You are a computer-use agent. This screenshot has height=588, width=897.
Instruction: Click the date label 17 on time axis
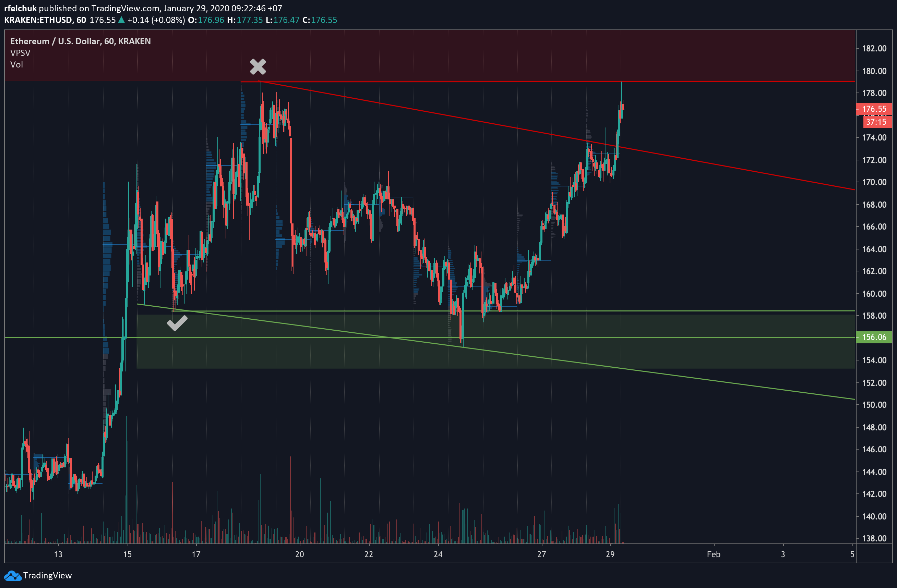pos(196,554)
